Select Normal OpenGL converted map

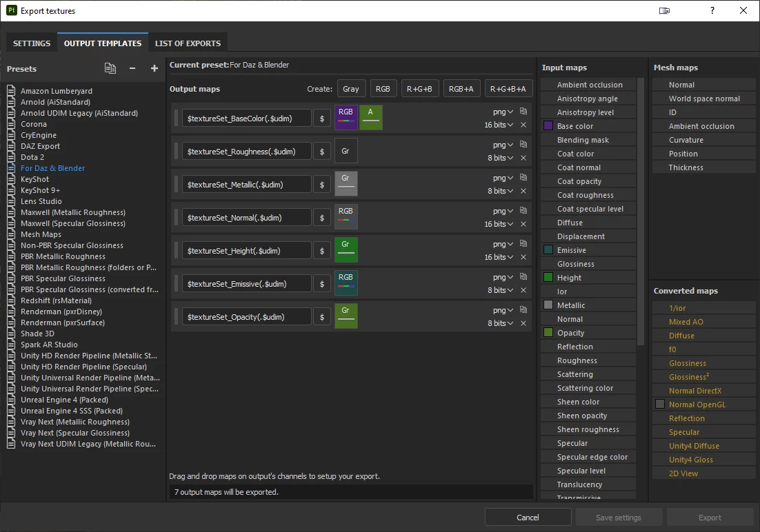tap(703, 405)
